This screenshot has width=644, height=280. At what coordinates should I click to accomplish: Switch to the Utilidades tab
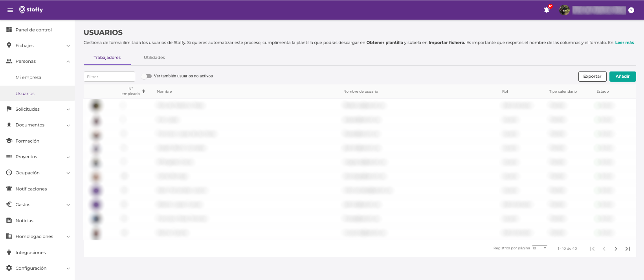point(154,57)
